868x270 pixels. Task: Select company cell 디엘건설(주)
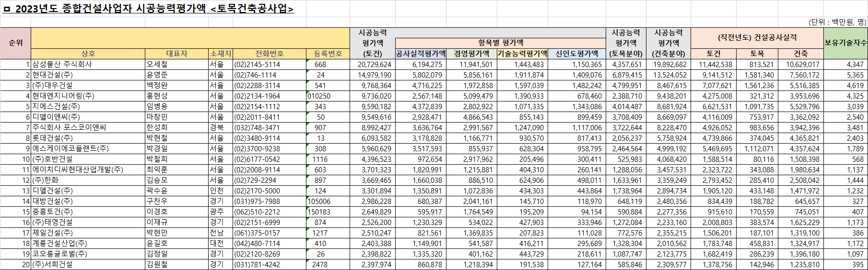tap(88, 191)
